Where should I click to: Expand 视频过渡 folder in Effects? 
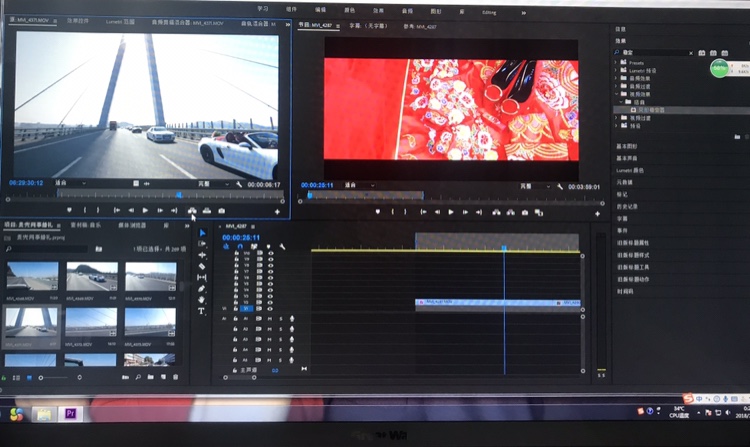(616, 118)
